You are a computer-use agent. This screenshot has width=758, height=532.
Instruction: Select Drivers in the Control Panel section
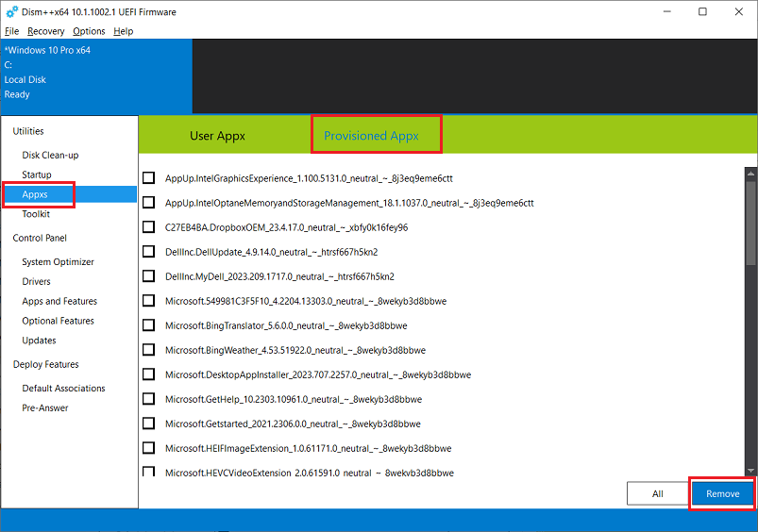click(37, 281)
